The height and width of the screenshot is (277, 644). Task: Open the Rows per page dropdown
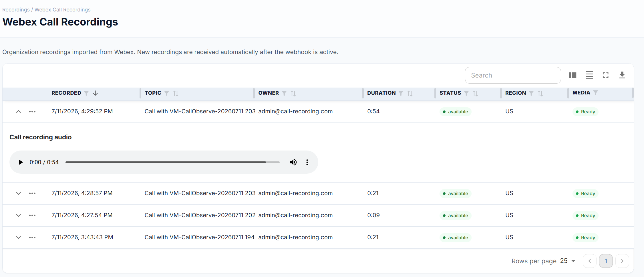click(x=568, y=261)
